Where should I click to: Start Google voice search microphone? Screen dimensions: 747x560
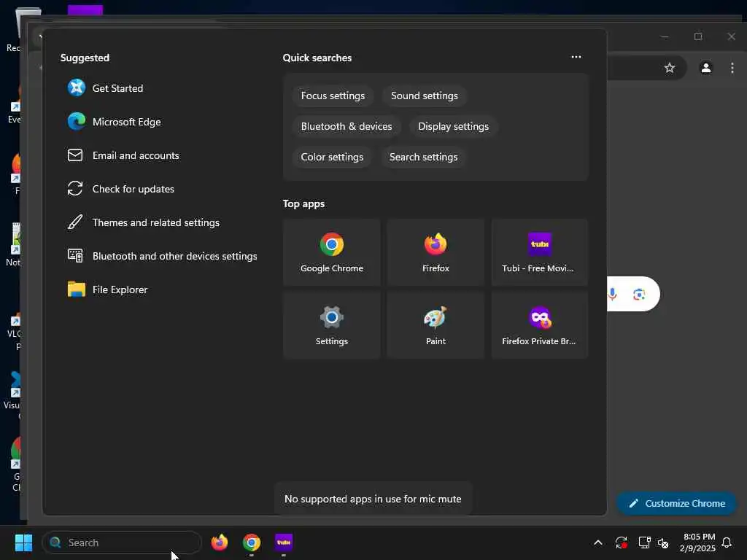[x=613, y=295]
